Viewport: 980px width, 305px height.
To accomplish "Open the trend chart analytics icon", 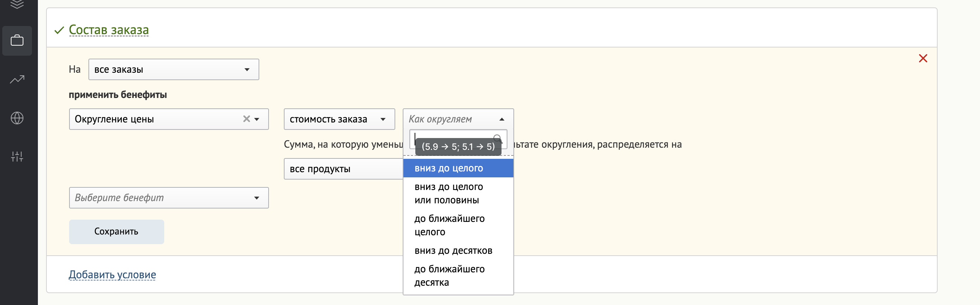I will point(17,79).
